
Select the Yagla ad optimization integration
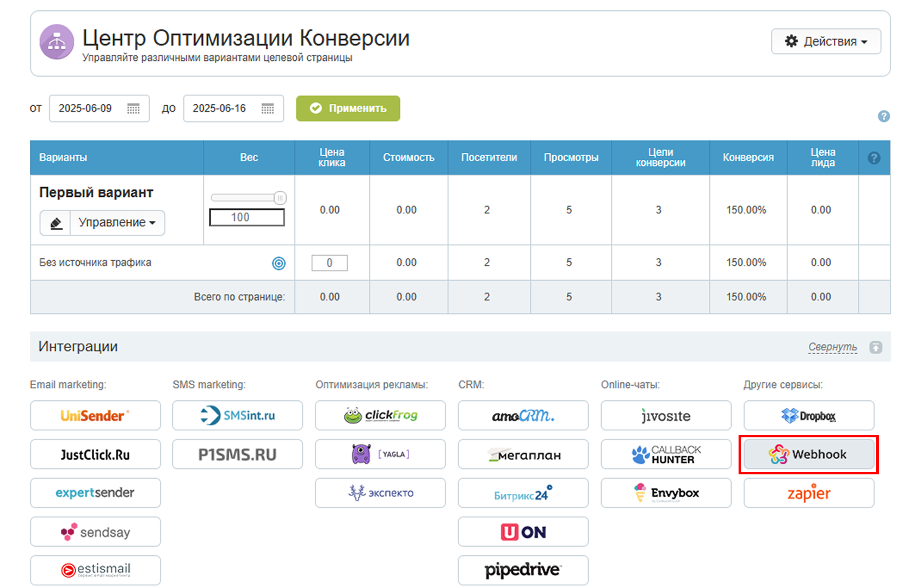(x=380, y=455)
